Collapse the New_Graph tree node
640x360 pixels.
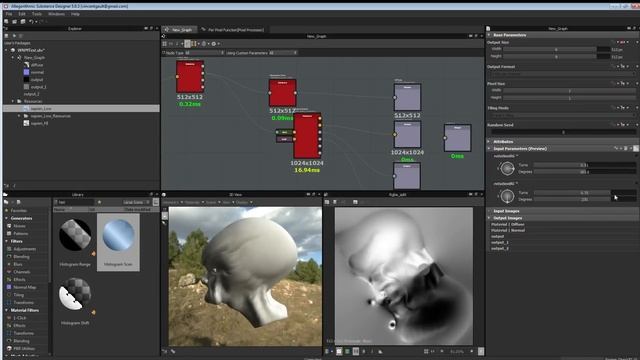coord(13,58)
